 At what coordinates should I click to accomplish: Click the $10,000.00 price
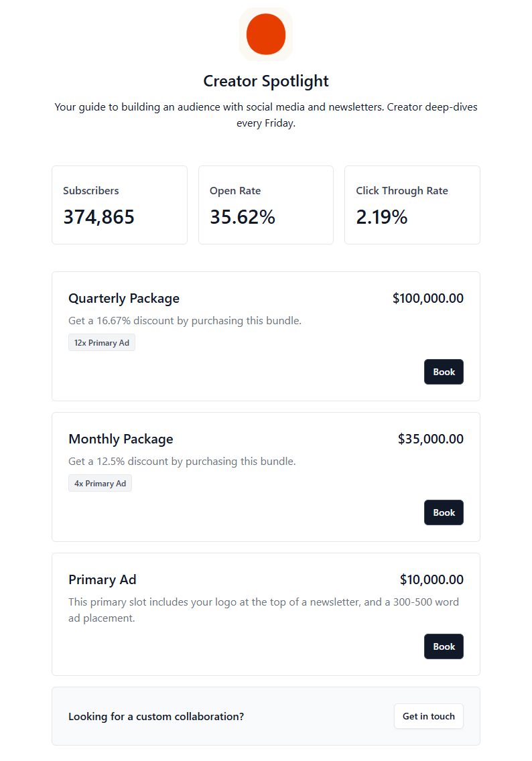pyautogui.click(x=431, y=580)
